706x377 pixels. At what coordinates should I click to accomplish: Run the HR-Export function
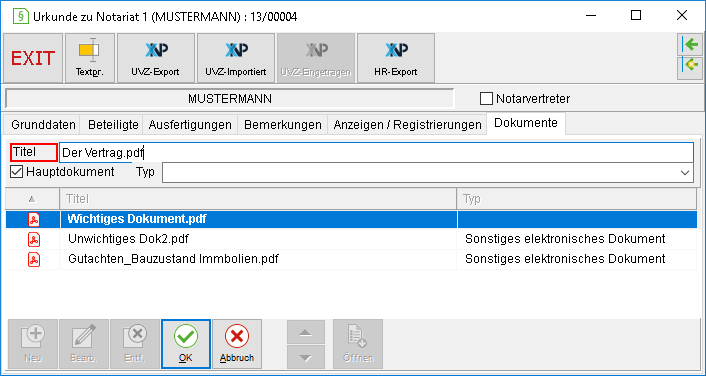[x=396, y=58]
